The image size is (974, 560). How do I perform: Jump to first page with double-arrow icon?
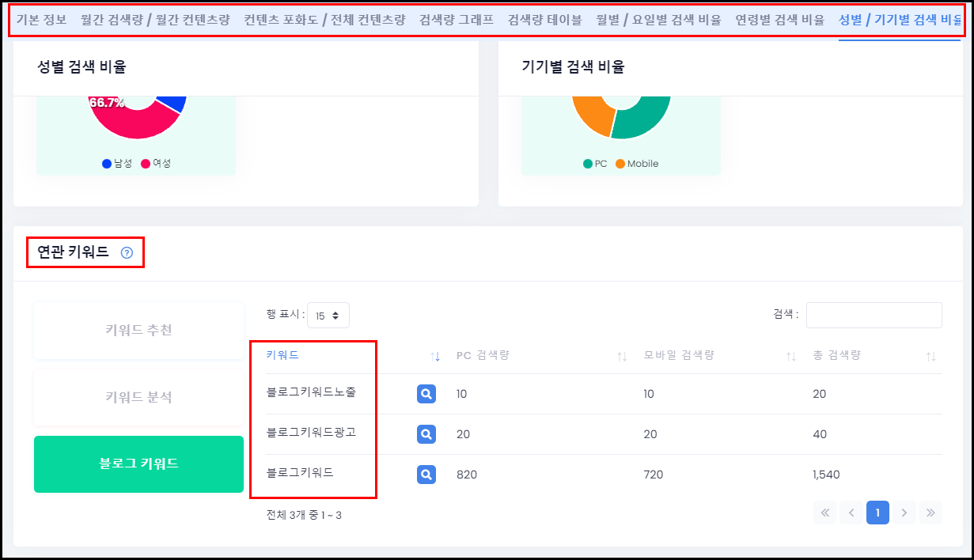tap(824, 513)
